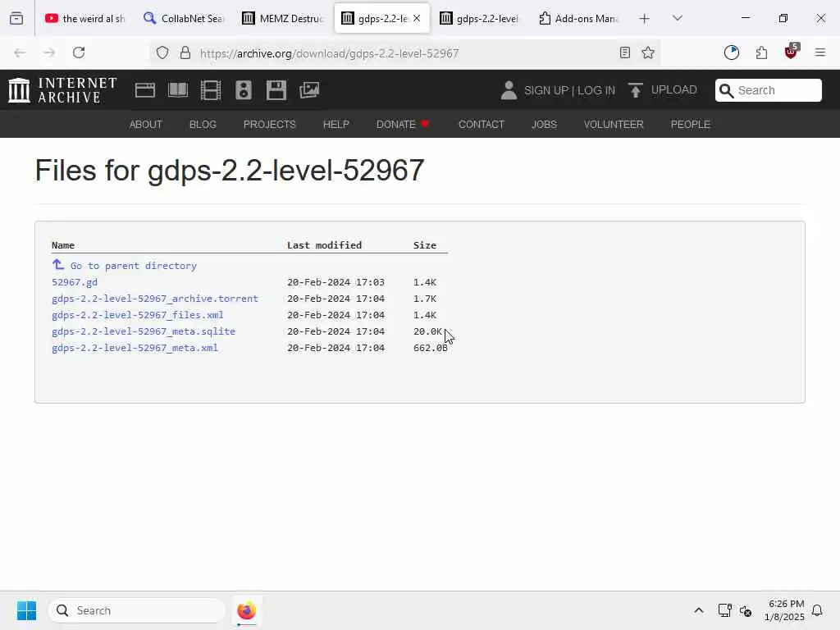Open the Software floppy disk icon
Viewport: 840px width, 630px height.
click(x=276, y=90)
